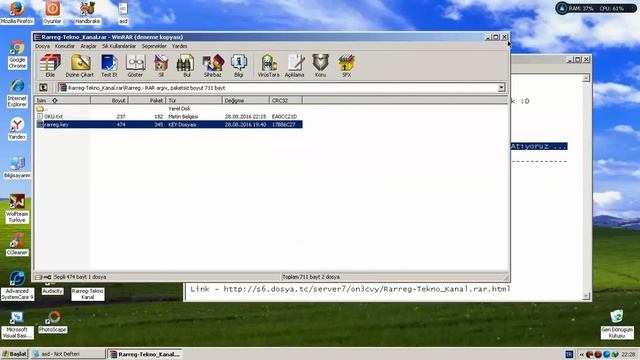Screen dimensions: 640x360
Task: Click the Dizine Çıkart extract icon
Action: coord(80,65)
